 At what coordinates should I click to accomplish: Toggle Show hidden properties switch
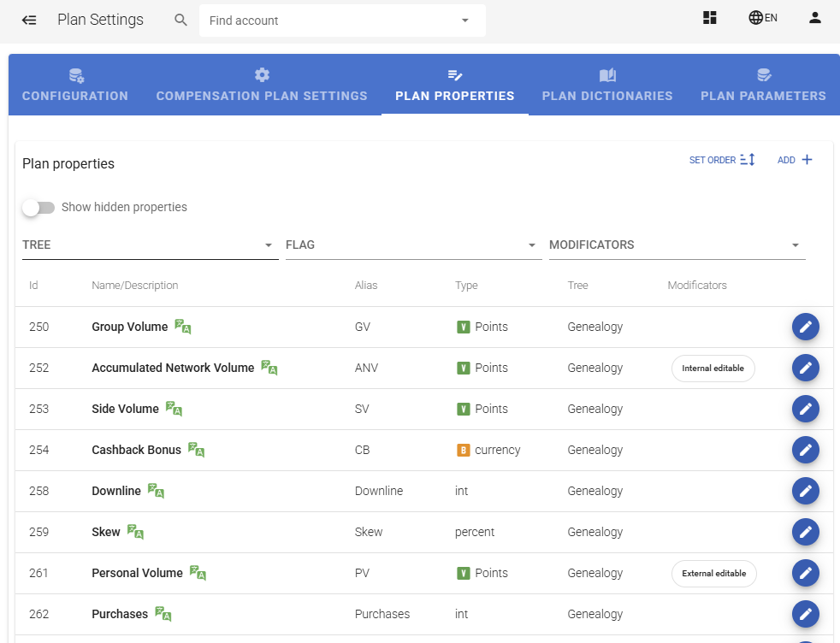tap(38, 207)
